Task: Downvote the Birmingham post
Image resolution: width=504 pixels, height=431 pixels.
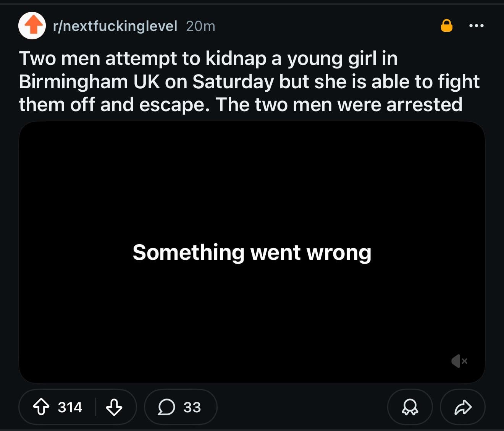Action: coord(114,407)
